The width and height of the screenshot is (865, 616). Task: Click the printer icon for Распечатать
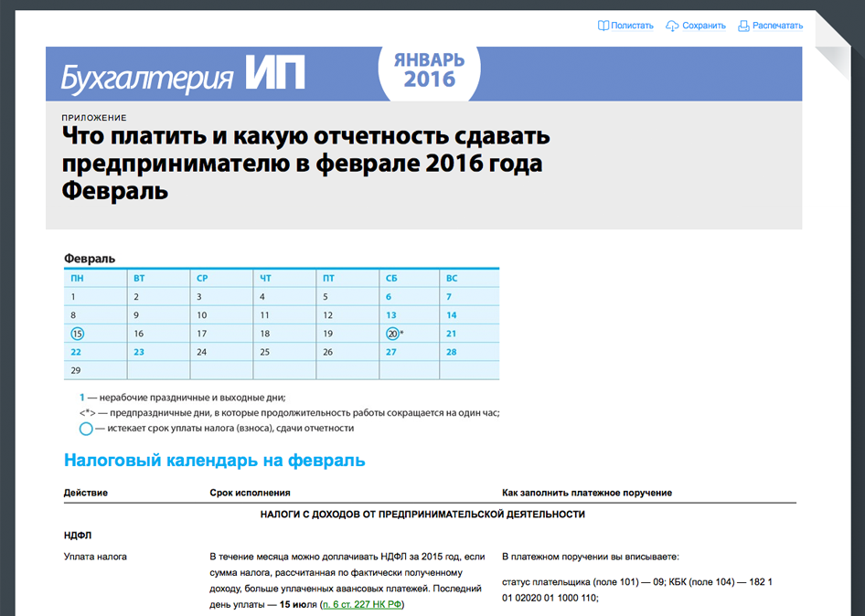pos(743,26)
